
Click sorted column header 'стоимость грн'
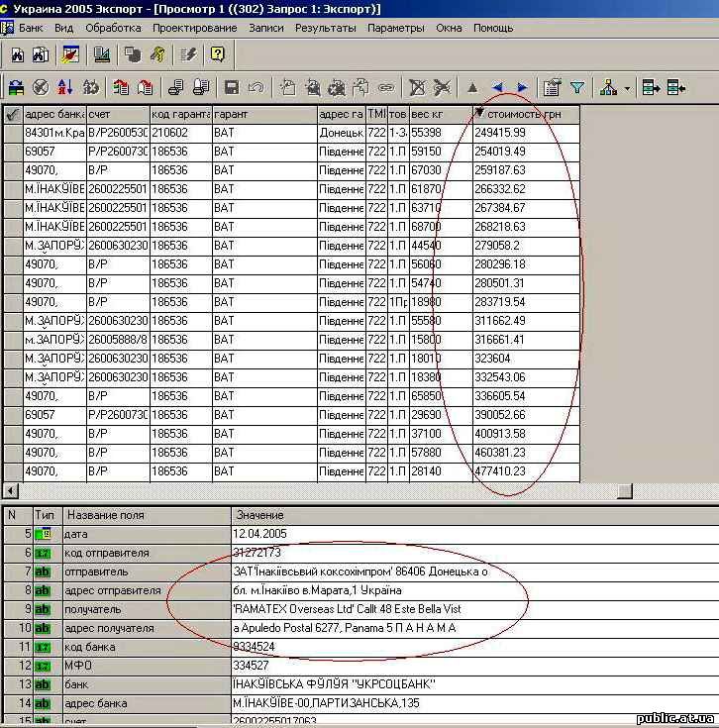(525, 114)
